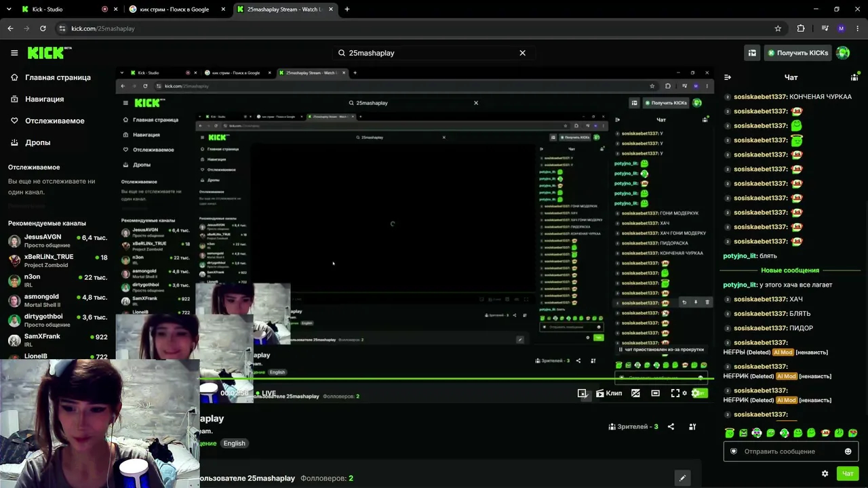This screenshot has width=868, height=488.
Task: Click the Зрителей viewer count
Action: pos(633,427)
